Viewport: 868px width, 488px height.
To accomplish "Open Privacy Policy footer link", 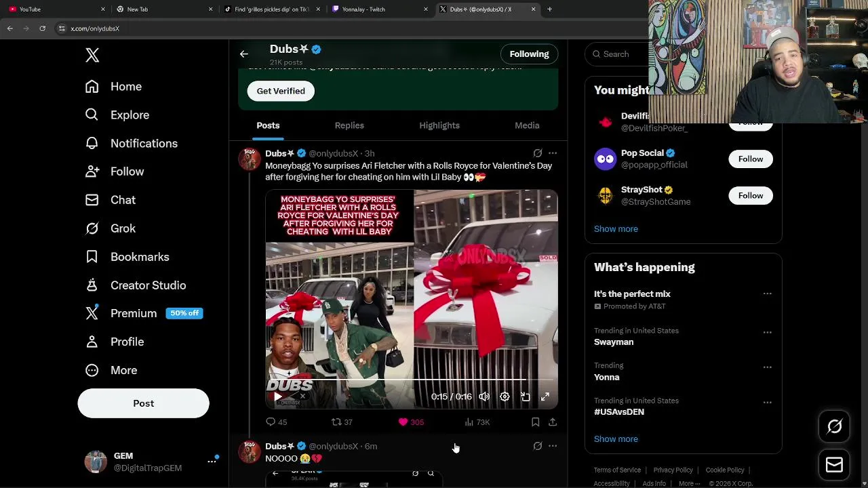I will (673, 470).
